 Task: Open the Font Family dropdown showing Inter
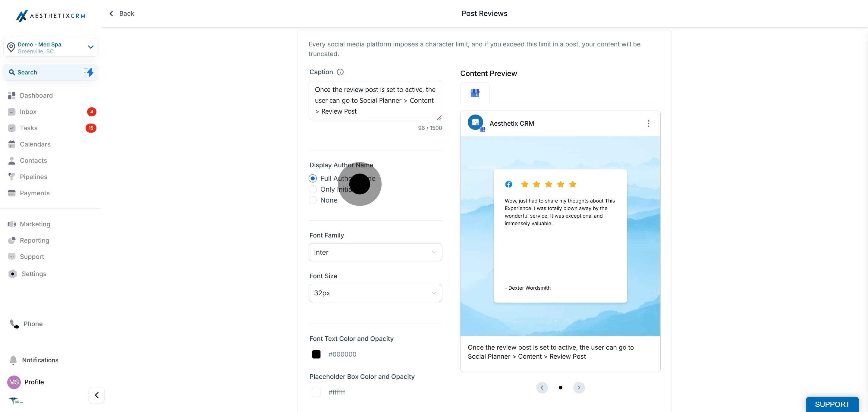click(375, 252)
